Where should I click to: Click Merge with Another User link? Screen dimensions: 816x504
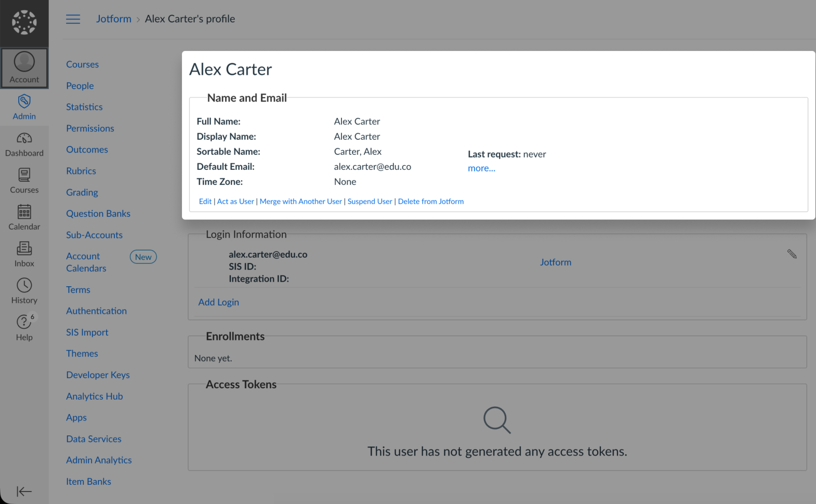tap(301, 202)
